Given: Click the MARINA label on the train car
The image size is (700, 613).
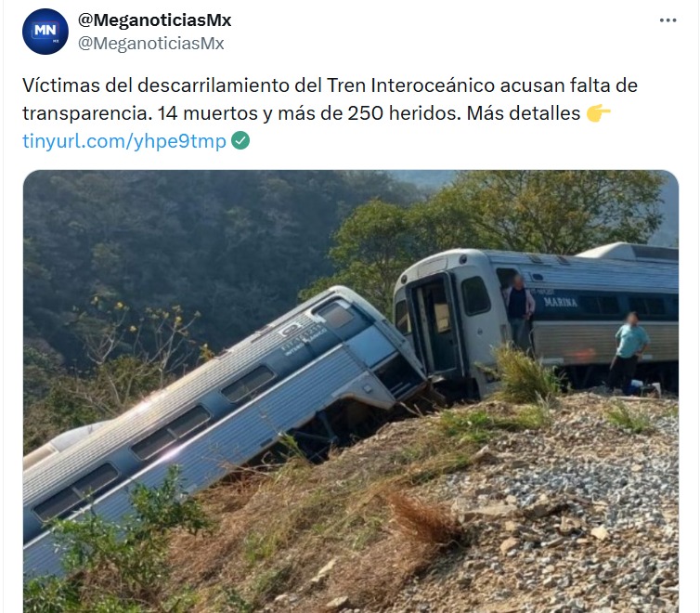Looking at the screenshot, I should pyautogui.click(x=560, y=302).
